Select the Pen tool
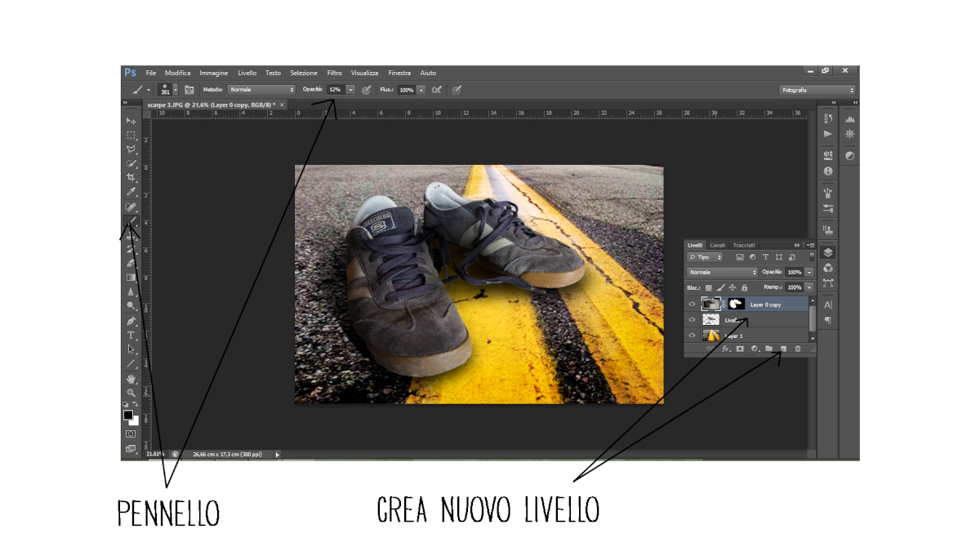 [131, 321]
